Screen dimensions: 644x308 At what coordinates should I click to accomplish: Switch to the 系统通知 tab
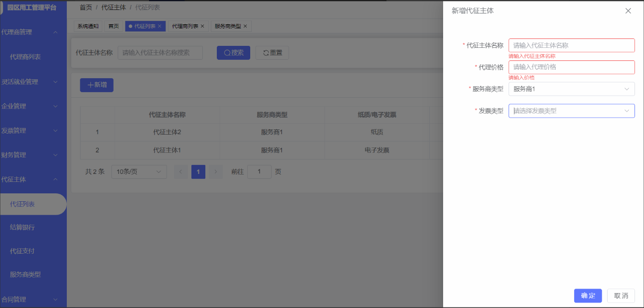point(88,26)
